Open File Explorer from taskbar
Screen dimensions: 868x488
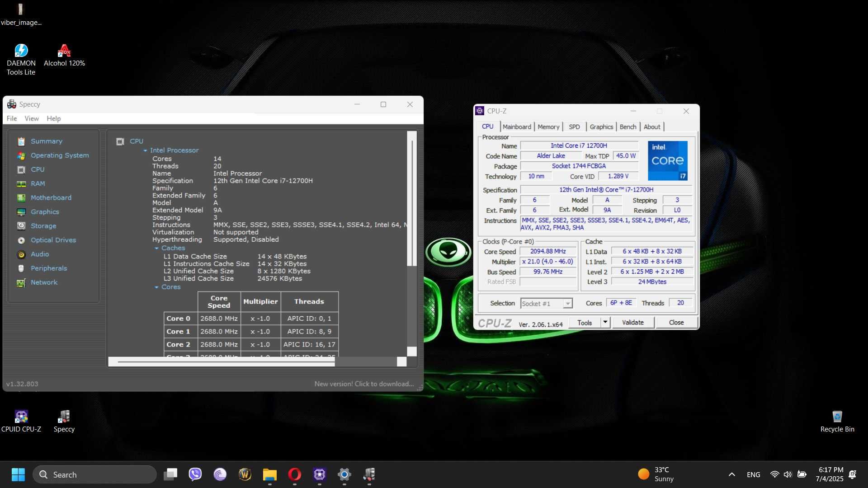pos(270,474)
